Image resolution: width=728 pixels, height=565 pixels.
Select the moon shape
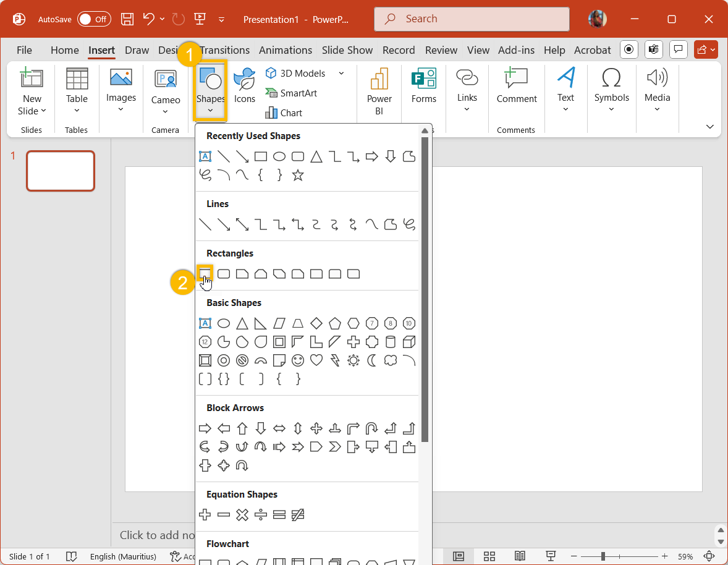[x=372, y=360]
